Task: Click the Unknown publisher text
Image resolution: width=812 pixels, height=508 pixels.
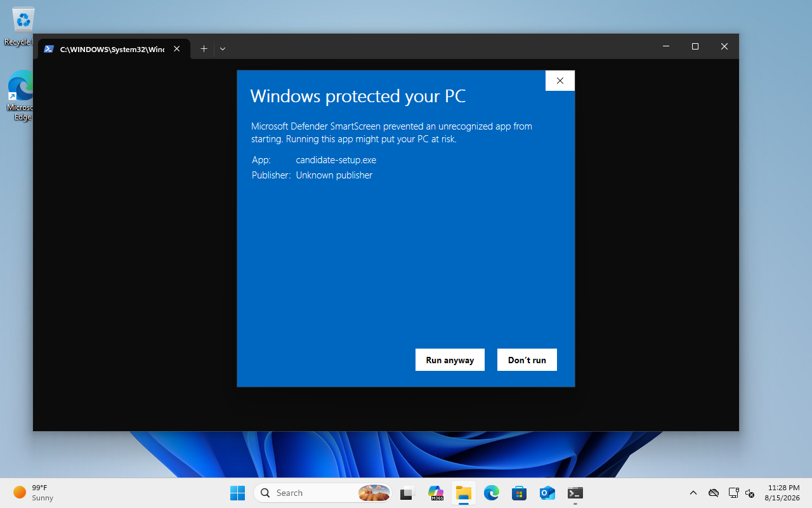Action: coord(334,175)
